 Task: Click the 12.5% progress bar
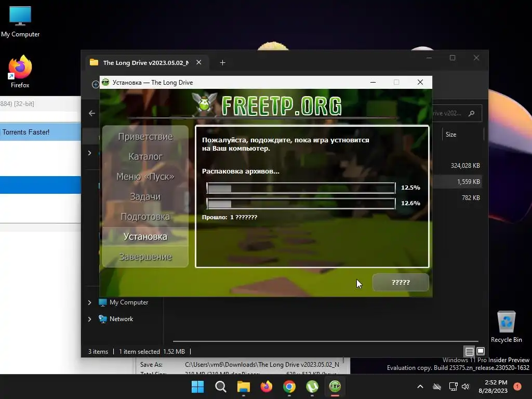(301, 188)
